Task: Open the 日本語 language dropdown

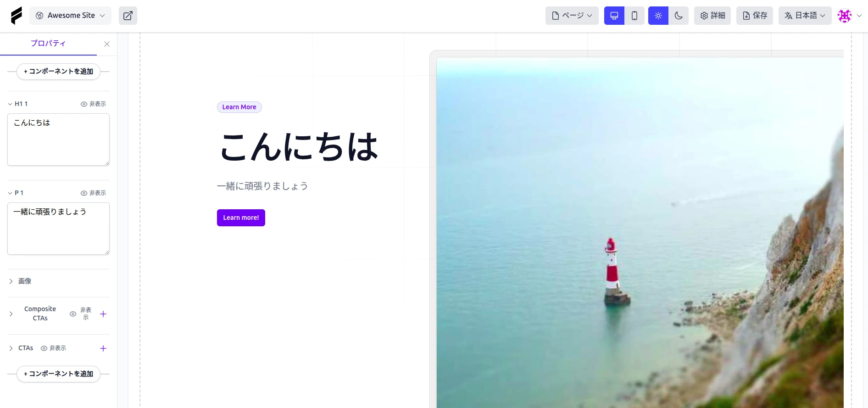Action: pos(805,16)
